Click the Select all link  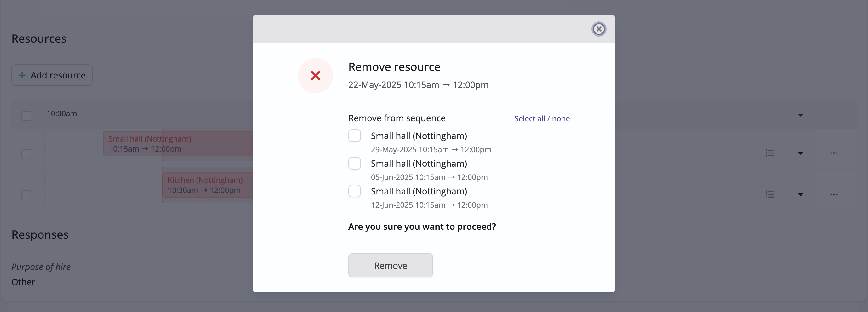pyautogui.click(x=529, y=119)
